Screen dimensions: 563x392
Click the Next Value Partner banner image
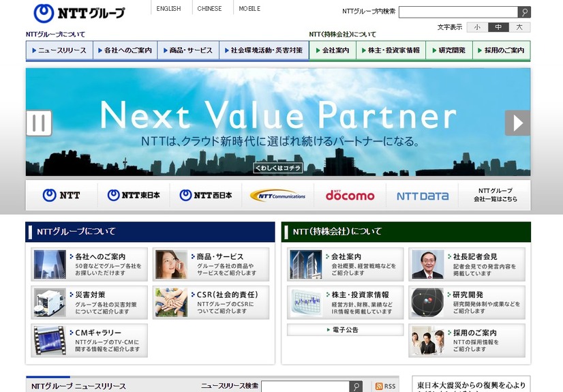(278, 122)
